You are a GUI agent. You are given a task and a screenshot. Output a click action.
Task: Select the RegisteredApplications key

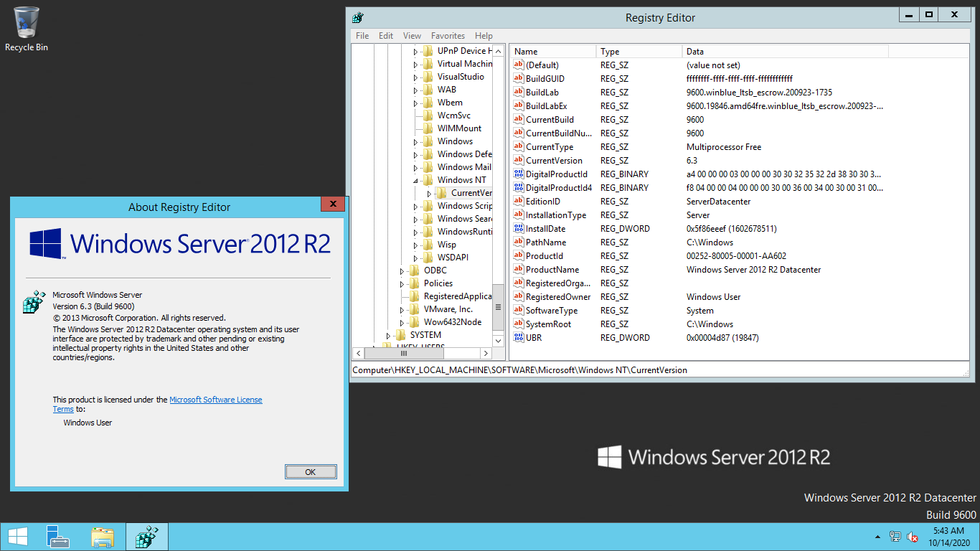[x=458, y=296]
